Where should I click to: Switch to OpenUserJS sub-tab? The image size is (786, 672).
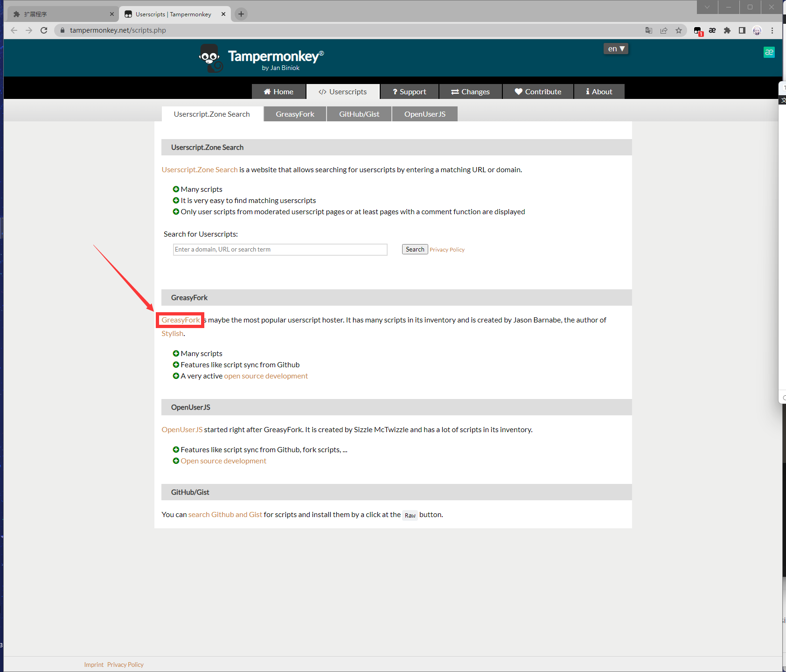(x=425, y=114)
